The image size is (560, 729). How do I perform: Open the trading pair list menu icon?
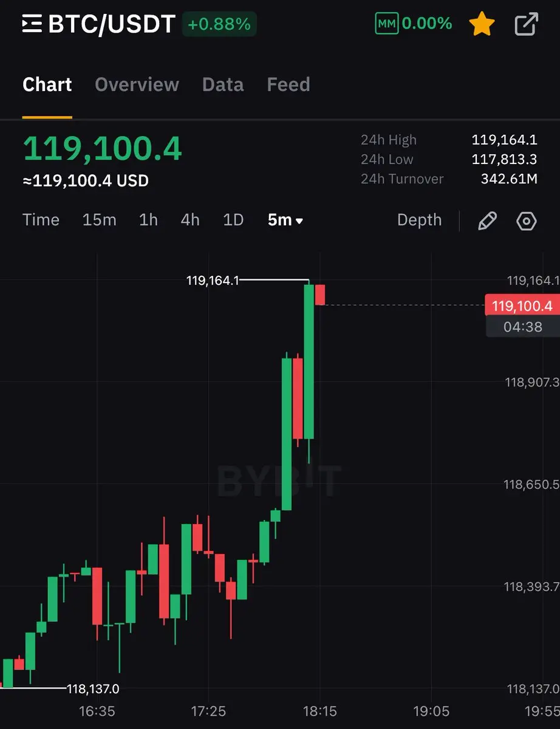32,24
